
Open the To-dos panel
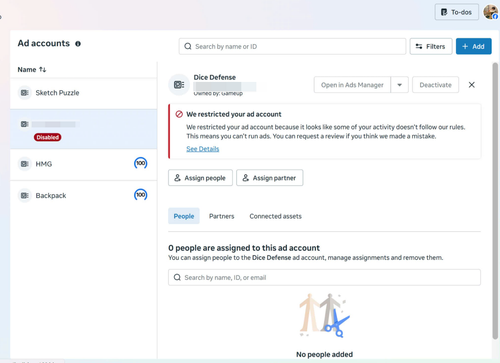tap(456, 12)
